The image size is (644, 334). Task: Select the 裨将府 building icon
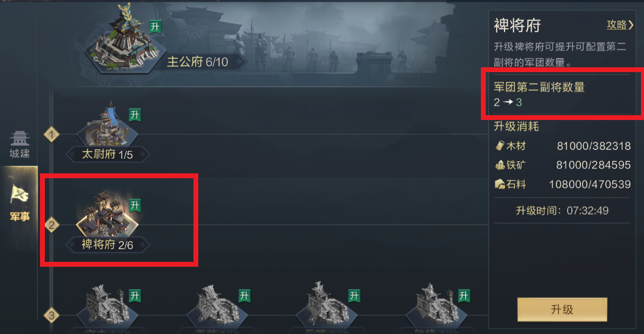[x=107, y=214]
